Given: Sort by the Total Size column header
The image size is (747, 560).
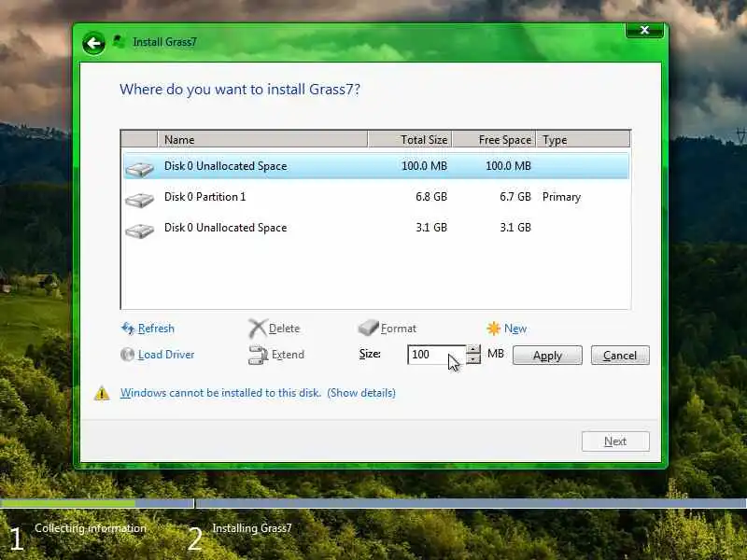Looking at the screenshot, I should 410,139.
